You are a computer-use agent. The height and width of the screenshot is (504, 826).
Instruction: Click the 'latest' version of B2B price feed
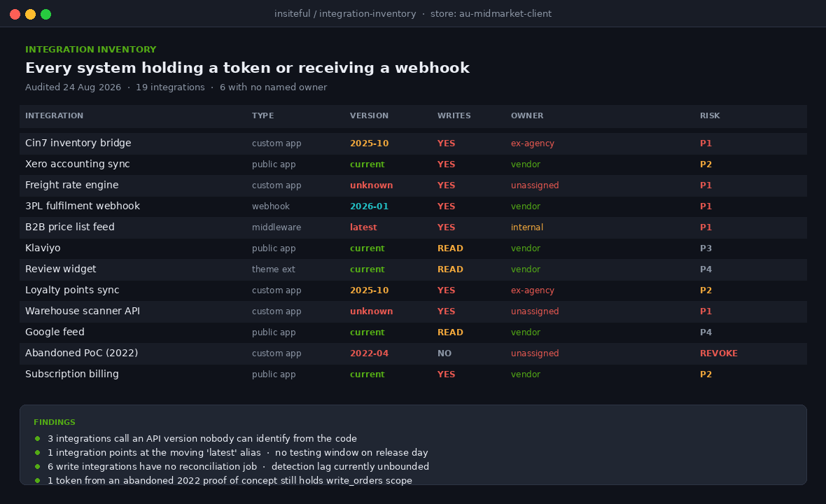(363, 227)
